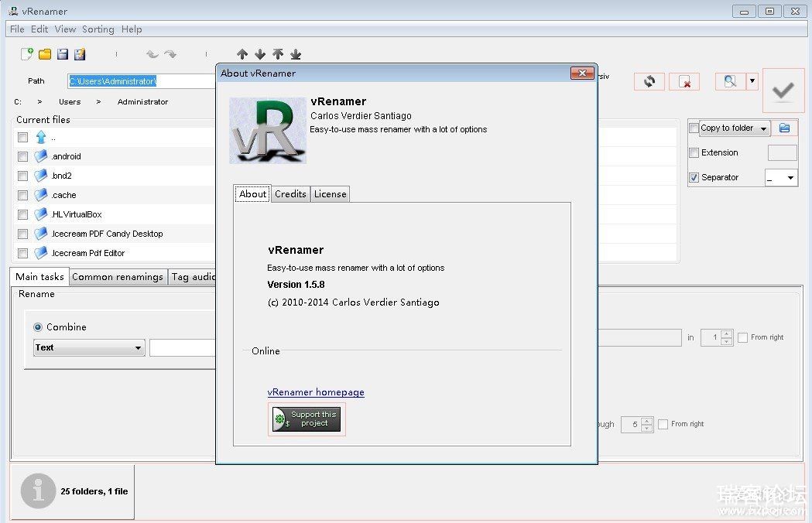
Task: Move item to bottom arrow icon
Action: (x=296, y=54)
